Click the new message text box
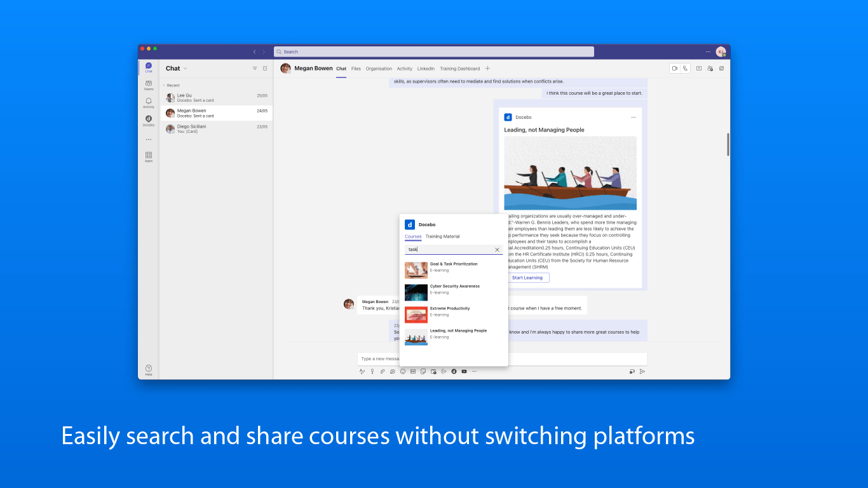Screen dimensions: 868x488 502,359
